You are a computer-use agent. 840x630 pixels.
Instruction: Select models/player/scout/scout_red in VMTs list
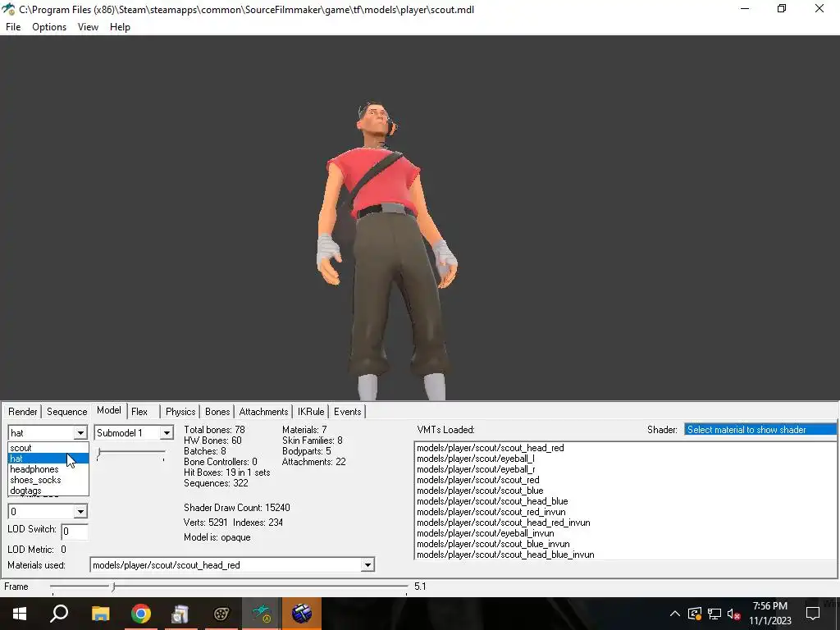(x=478, y=480)
